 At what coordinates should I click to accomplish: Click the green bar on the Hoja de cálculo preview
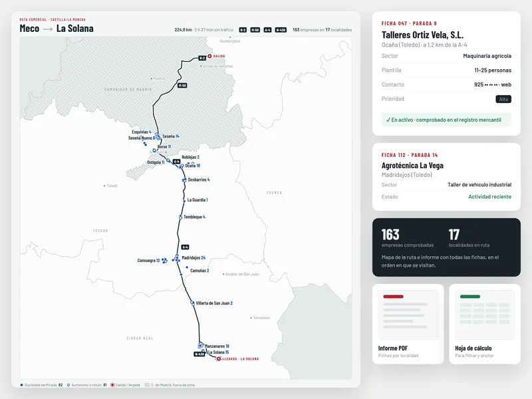[470, 297]
